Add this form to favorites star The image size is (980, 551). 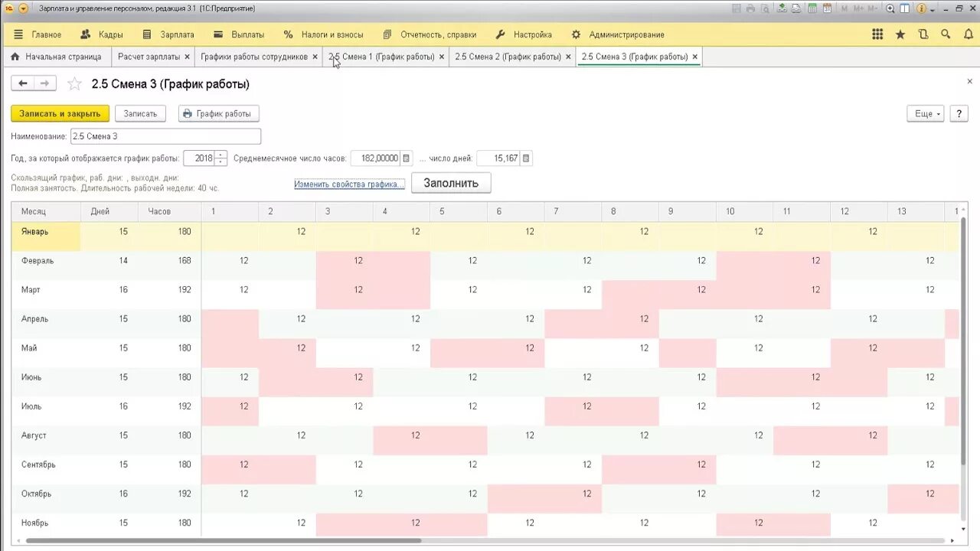(74, 84)
